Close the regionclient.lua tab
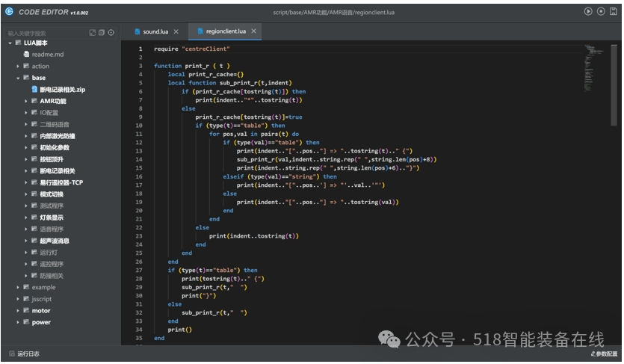624x364 pixels. tap(254, 31)
